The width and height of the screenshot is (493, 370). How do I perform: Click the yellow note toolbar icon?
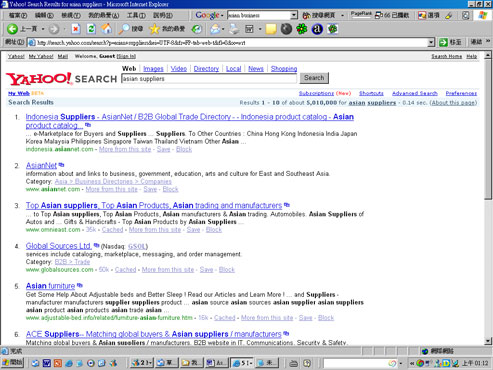pyautogui.click(x=271, y=29)
